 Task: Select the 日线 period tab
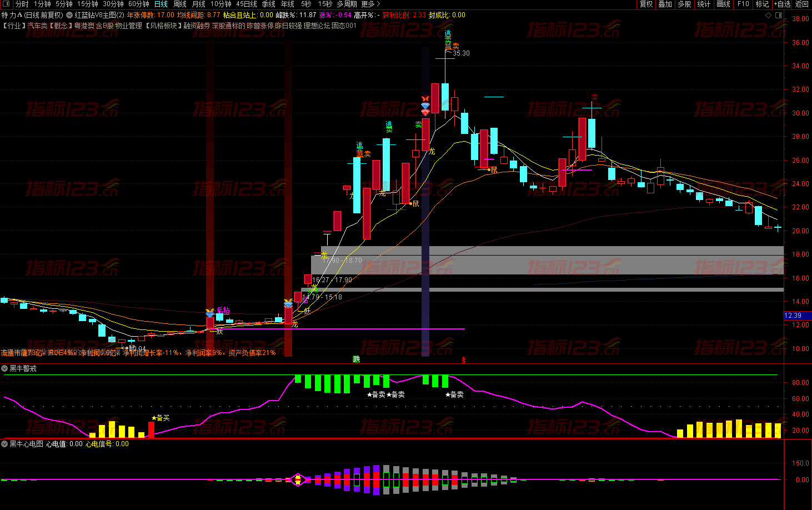pyautogui.click(x=161, y=4)
